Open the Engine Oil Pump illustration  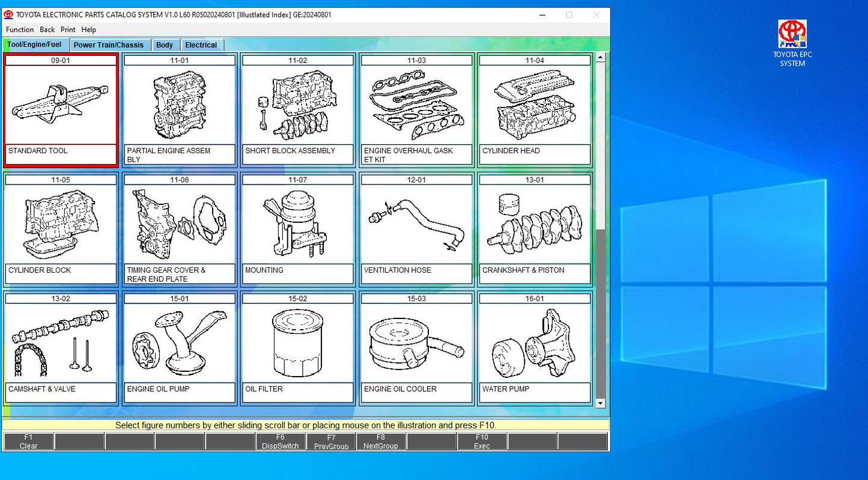point(179,342)
